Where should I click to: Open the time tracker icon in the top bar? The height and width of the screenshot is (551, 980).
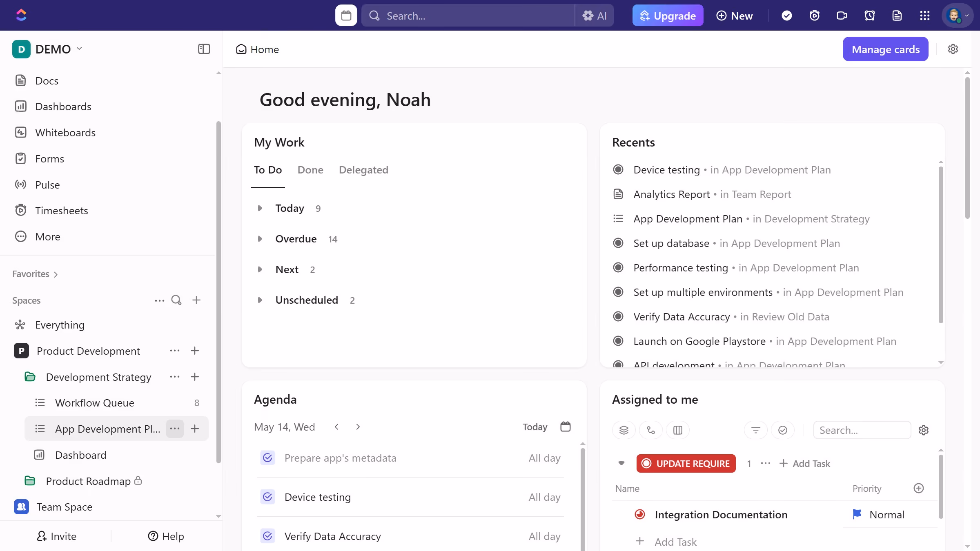pos(814,16)
